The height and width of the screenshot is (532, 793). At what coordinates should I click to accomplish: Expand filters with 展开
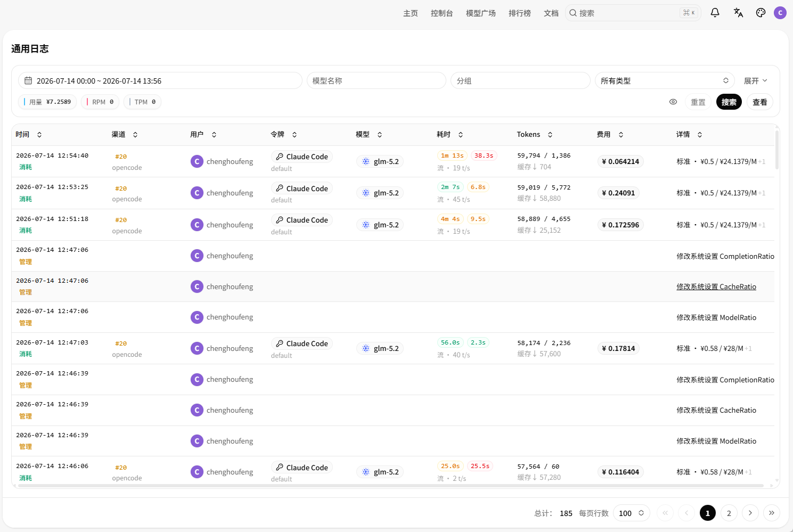(x=756, y=81)
